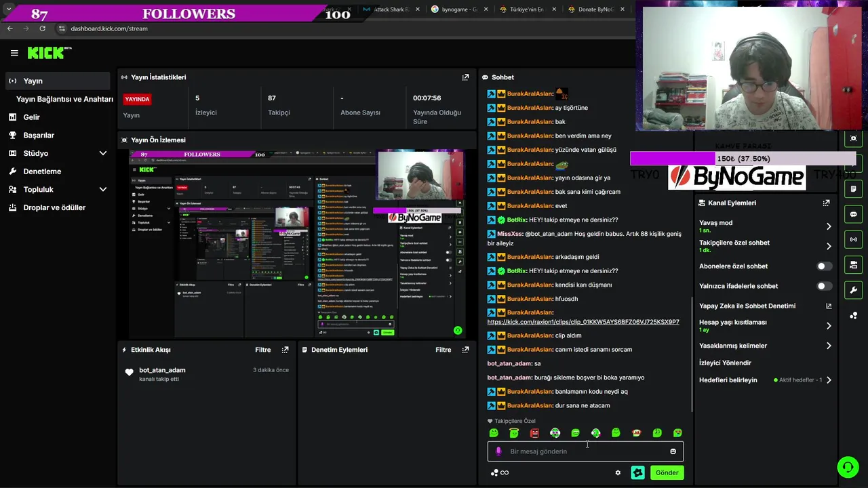Click the green circular icon in the stream preview corner
Viewport: 868px width, 488px height.
click(458, 331)
